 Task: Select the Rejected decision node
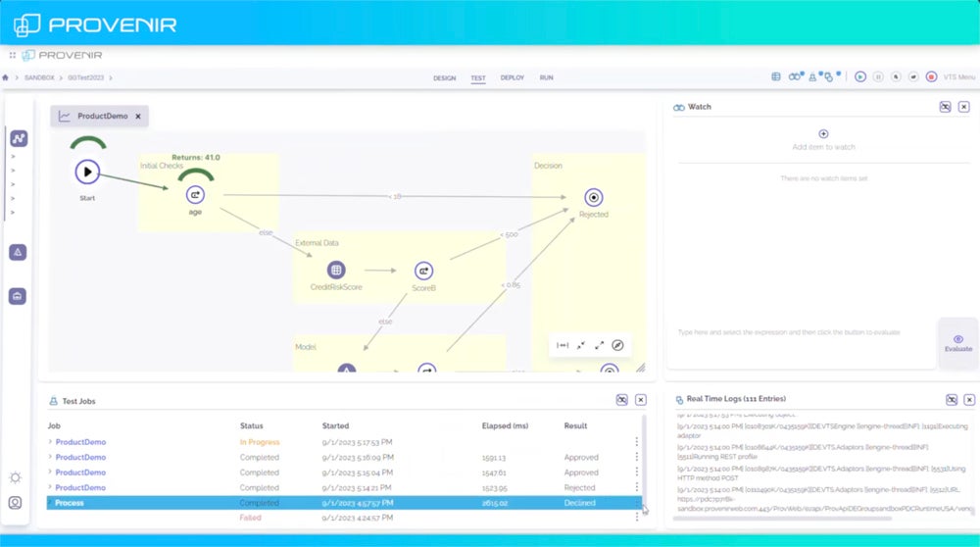(x=593, y=197)
